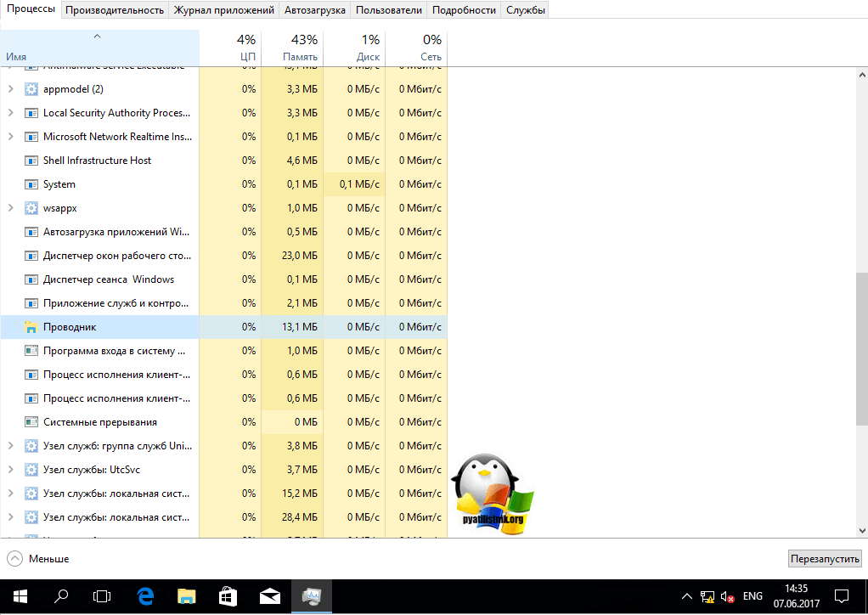Switch to the Службы tab
The height and width of the screenshot is (615, 868).
pyautogui.click(x=525, y=10)
